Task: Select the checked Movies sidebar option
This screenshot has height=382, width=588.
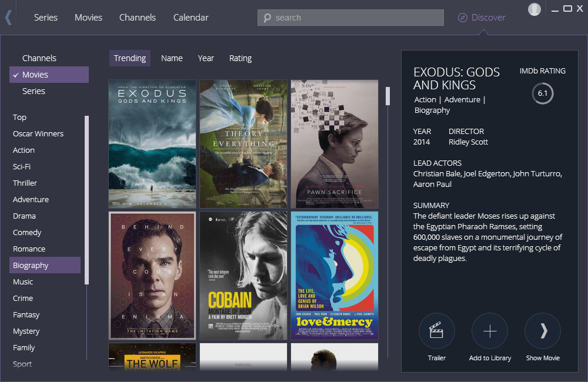Action: click(49, 75)
